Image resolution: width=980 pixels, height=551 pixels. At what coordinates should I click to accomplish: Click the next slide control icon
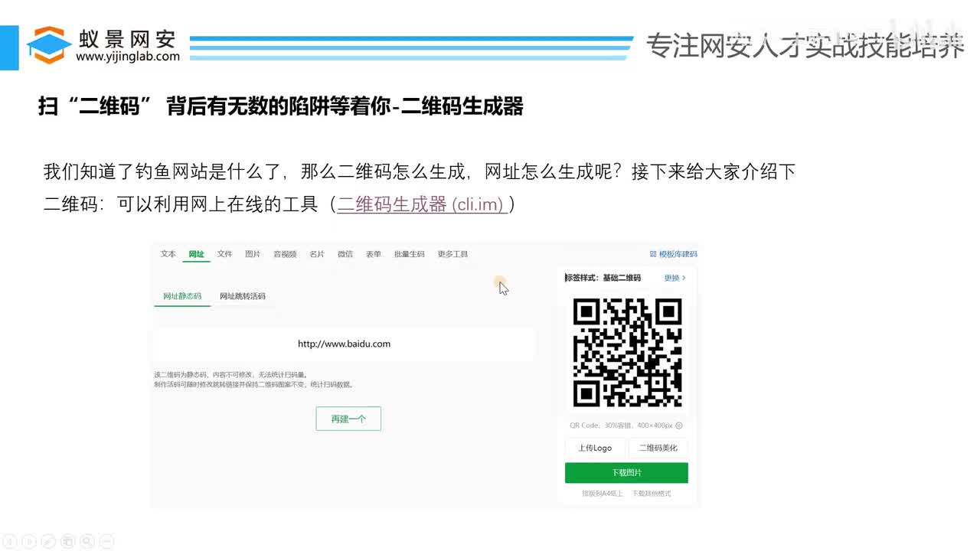point(28,542)
